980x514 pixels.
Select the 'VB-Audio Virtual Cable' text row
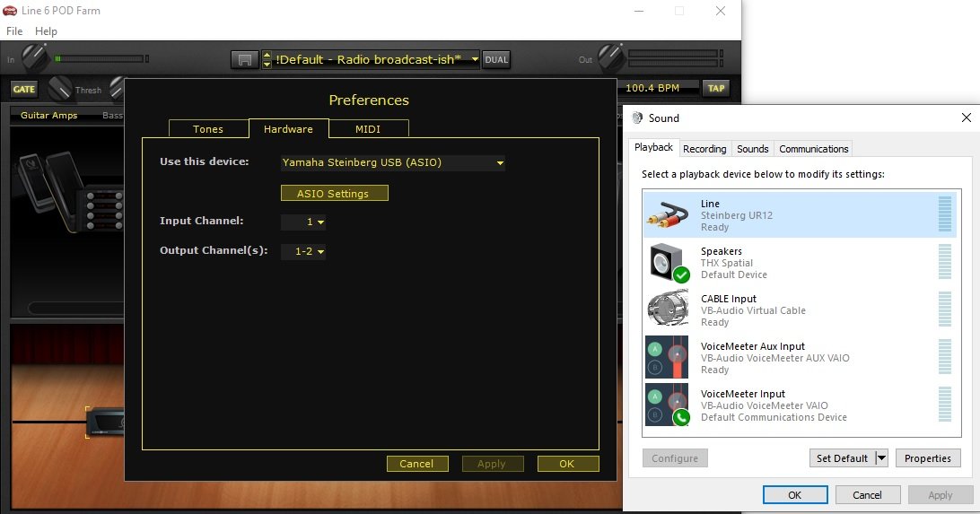pos(753,310)
